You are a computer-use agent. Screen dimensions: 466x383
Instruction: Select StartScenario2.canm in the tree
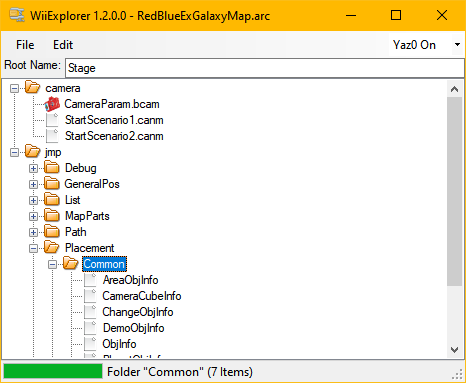pyautogui.click(x=114, y=136)
